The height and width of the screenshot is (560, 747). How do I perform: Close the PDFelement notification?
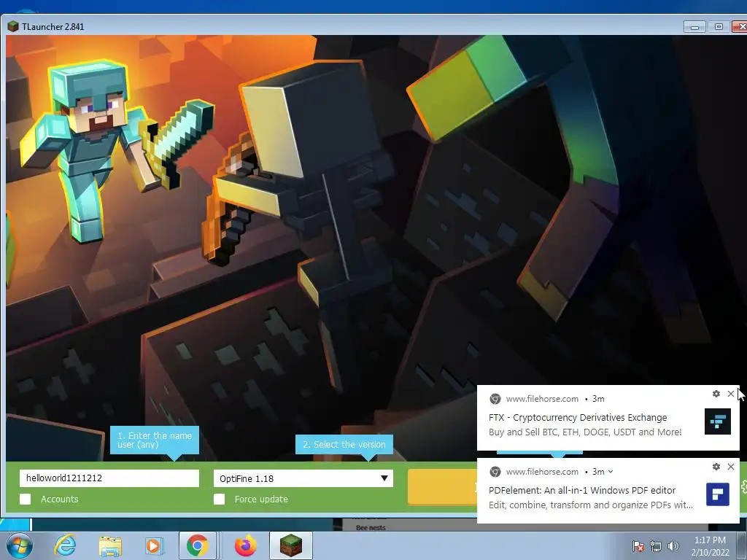coord(731,467)
